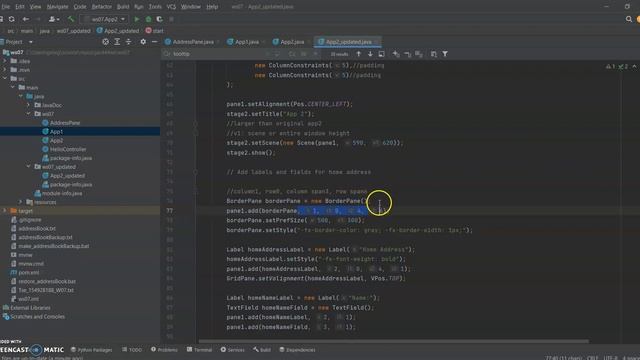Open the Refactor menu
The image size is (640, 360).
[102, 7]
